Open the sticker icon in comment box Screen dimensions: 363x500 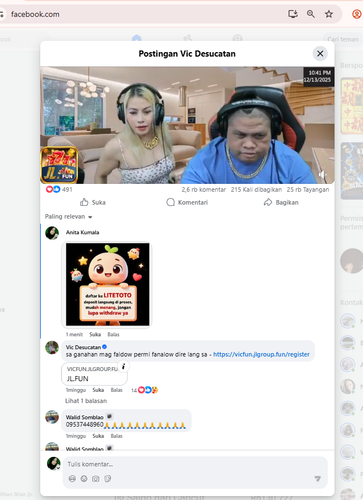[x=107, y=479]
